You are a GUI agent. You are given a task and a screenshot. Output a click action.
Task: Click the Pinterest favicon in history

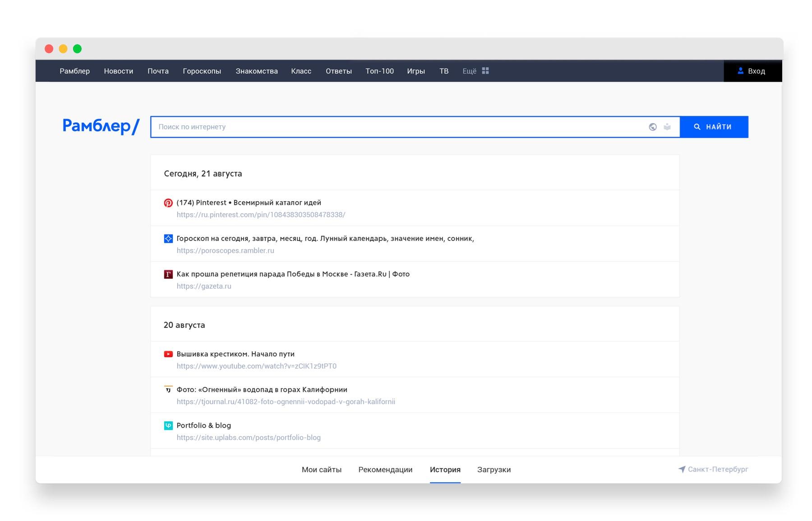pyautogui.click(x=168, y=203)
